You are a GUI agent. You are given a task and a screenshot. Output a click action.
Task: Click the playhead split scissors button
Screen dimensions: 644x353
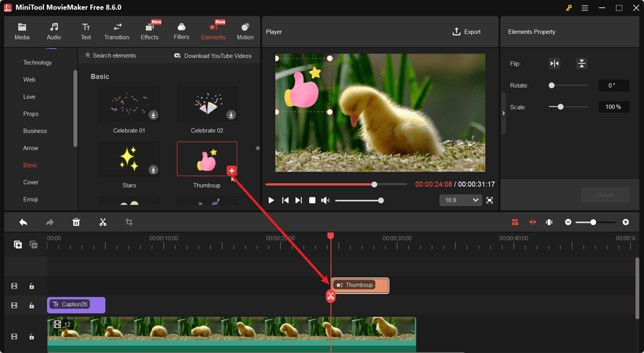click(331, 296)
